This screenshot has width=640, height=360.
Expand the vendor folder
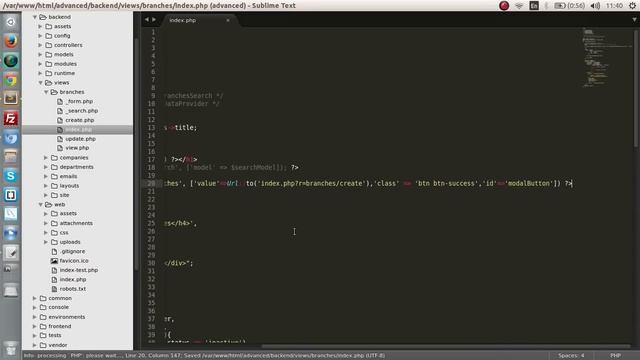[x=35, y=345]
